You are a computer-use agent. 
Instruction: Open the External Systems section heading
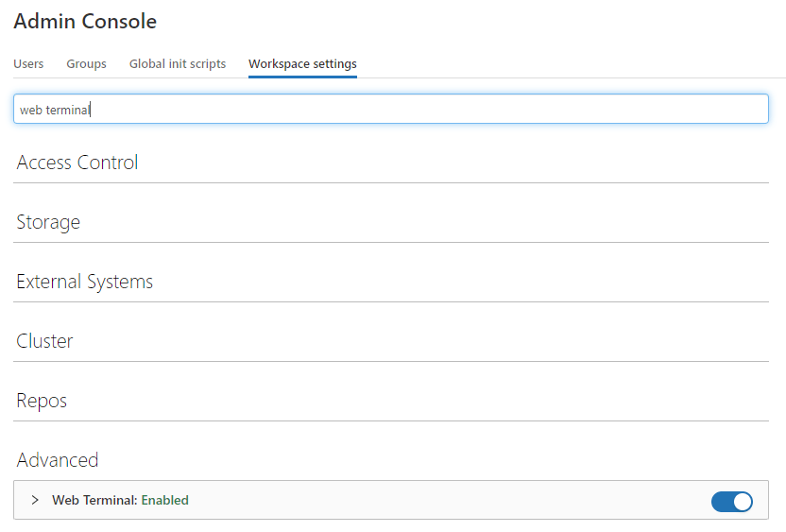[x=85, y=282]
